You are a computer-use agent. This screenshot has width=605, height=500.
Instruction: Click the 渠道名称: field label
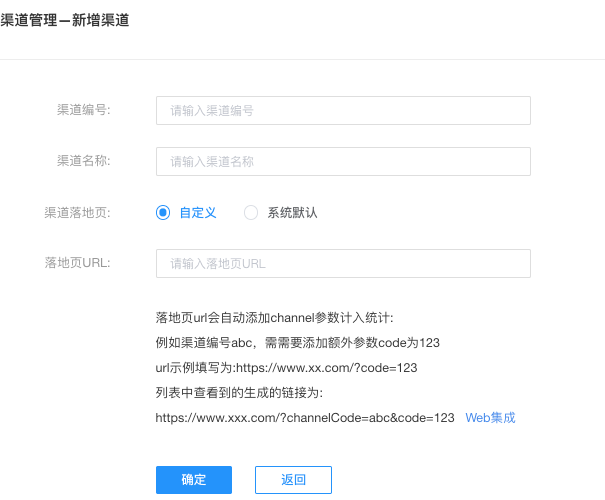(84, 161)
